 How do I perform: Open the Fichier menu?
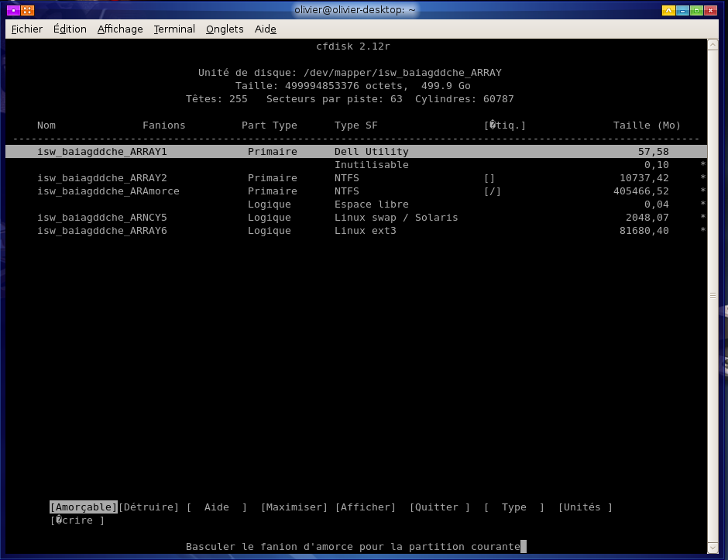(27, 29)
